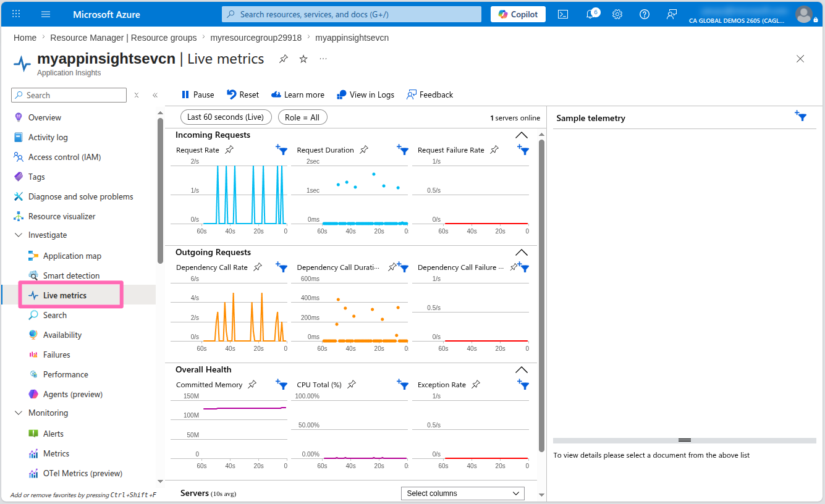
Task: Open the notifications bell
Action: tap(591, 14)
